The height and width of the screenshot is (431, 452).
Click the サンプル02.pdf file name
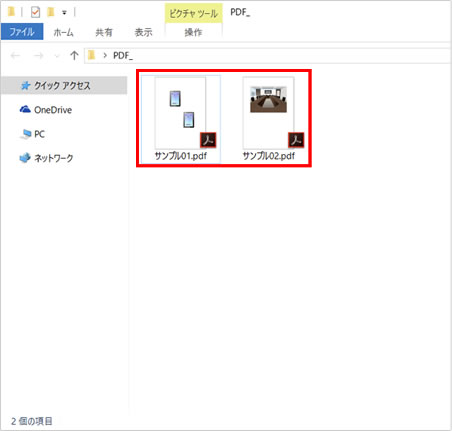[x=269, y=156]
